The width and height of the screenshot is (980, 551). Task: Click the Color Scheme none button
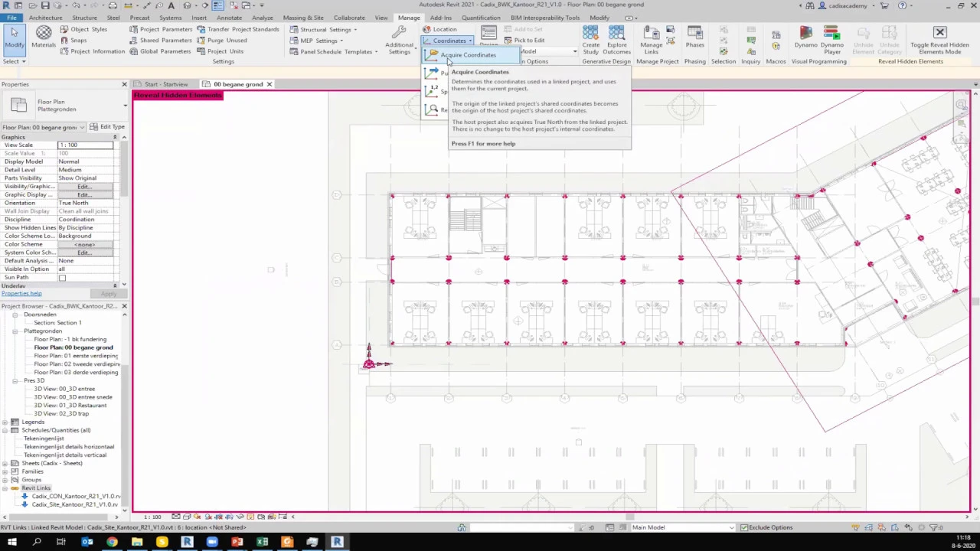(84, 244)
